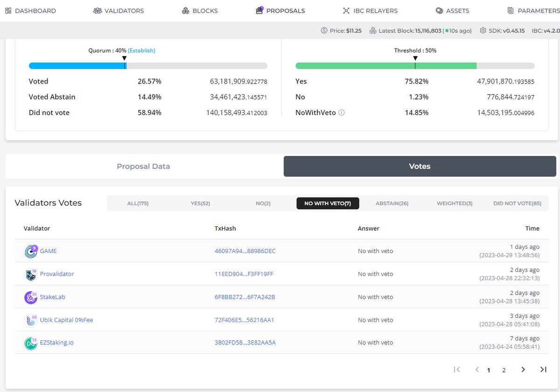Open transaction hash 46097A94...88986DEC
This screenshot has height=392, width=560.
click(x=245, y=251)
